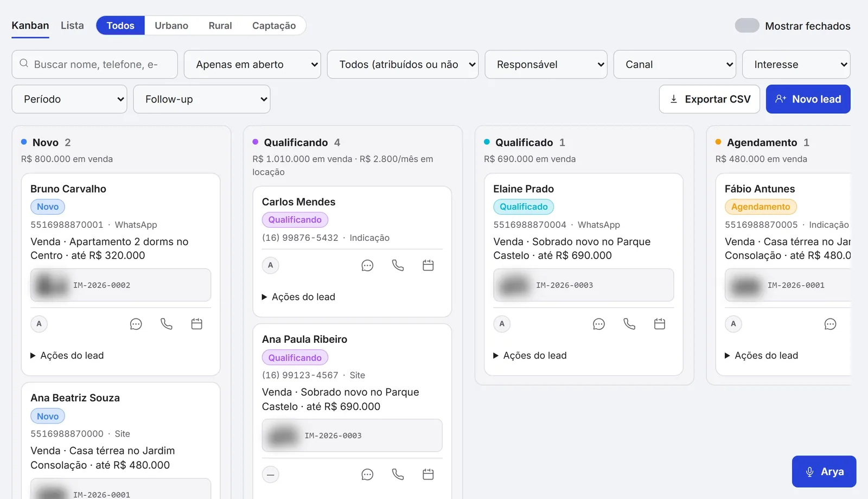Click phone icon on Ana Paula Ribeiro card
Screen dimensions: 868x499
click(398, 475)
